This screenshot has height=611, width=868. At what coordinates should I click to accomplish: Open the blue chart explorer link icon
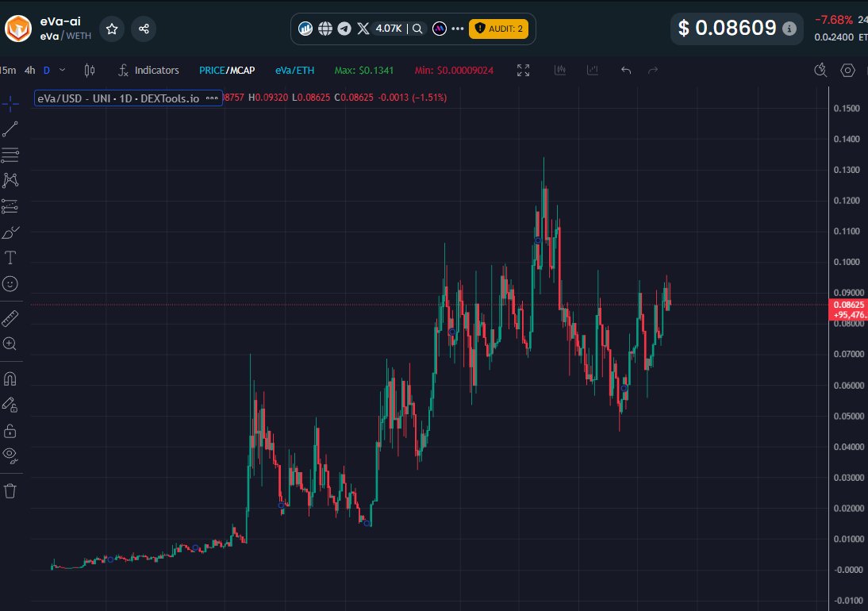point(305,29)
